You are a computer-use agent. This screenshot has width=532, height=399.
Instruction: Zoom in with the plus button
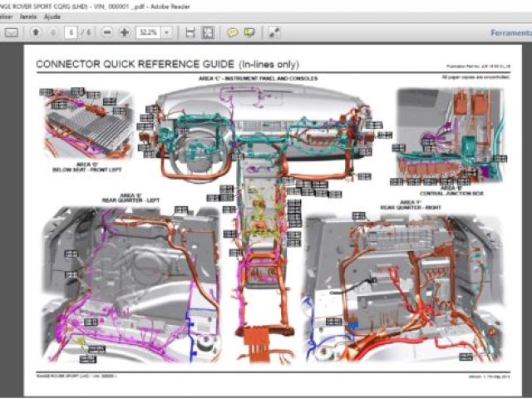(x=125, y=32)
